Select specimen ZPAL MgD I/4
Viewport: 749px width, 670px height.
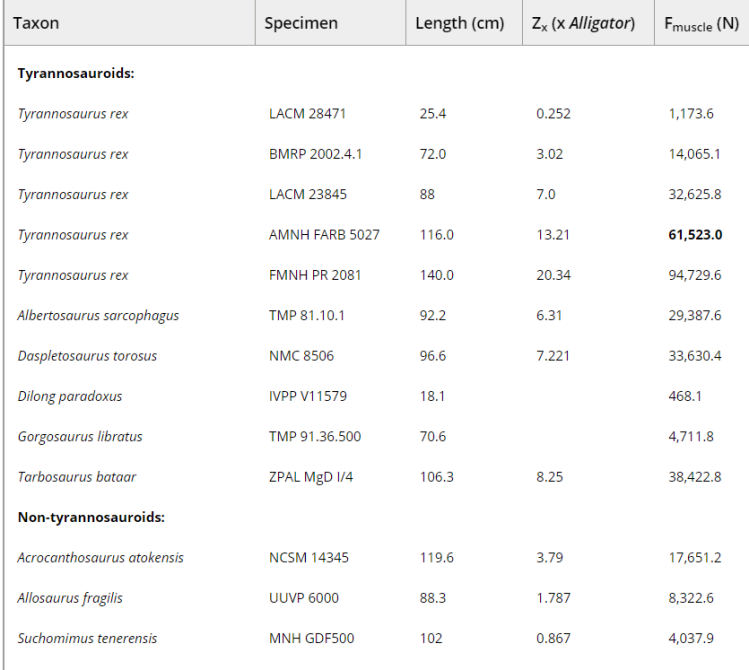(311, 477)
